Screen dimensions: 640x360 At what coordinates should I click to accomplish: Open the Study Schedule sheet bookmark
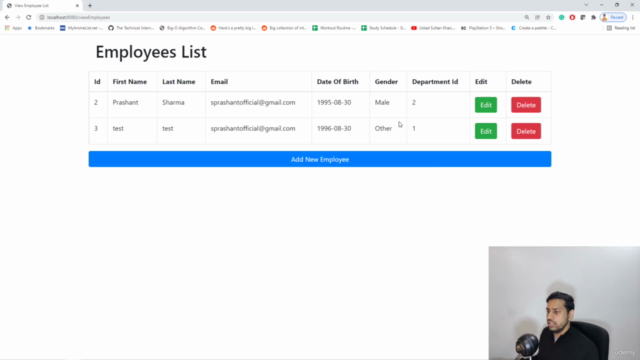(384, 28)
